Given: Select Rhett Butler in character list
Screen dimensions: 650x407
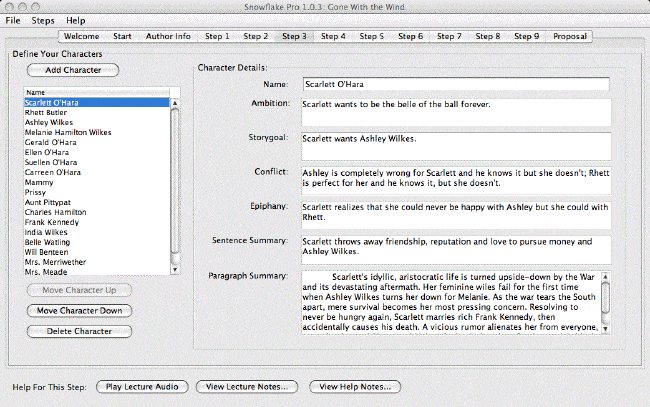Looking at the screenshot, I should pyautogui.click(x=97, y=112).
